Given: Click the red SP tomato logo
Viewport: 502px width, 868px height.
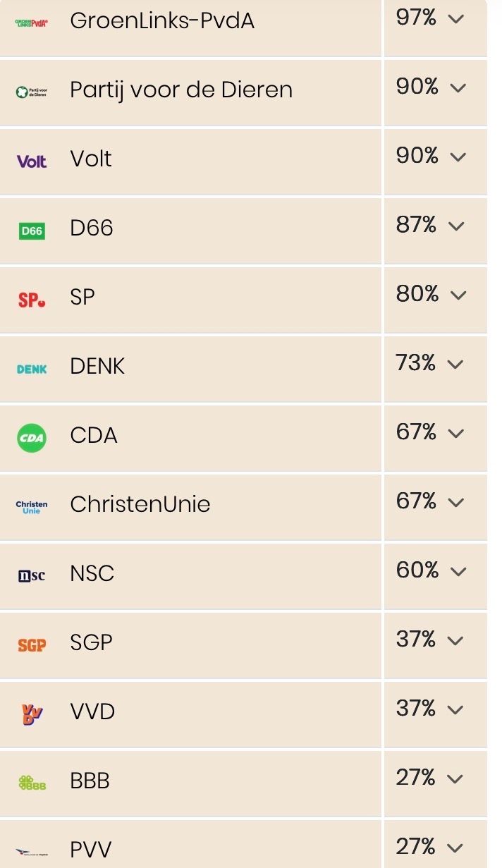Looking at the screenshot, I should point(32,299).
